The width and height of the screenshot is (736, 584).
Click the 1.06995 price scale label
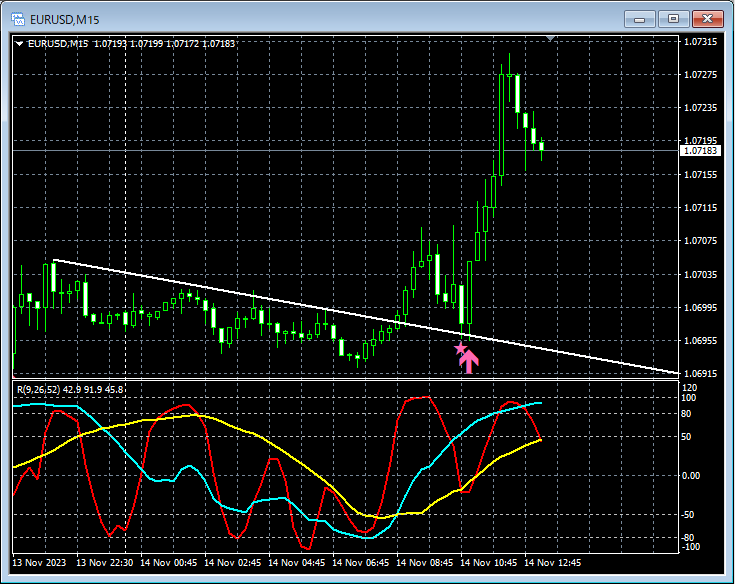point(701,307)
